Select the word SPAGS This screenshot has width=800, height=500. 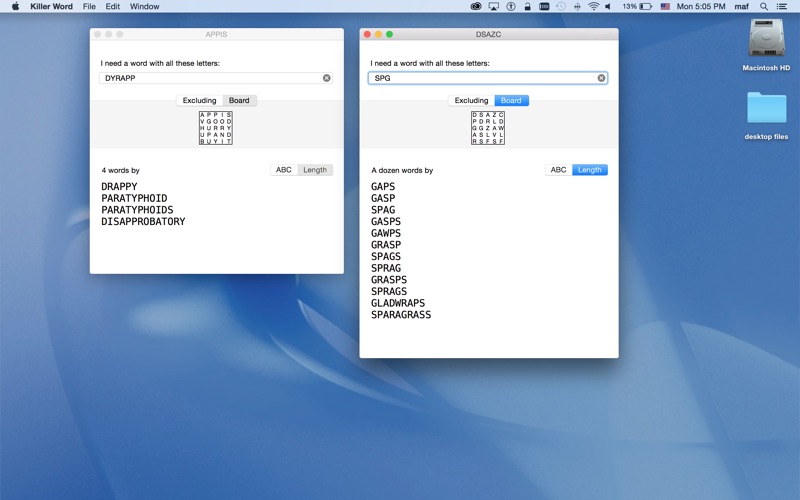coord(386,257)
